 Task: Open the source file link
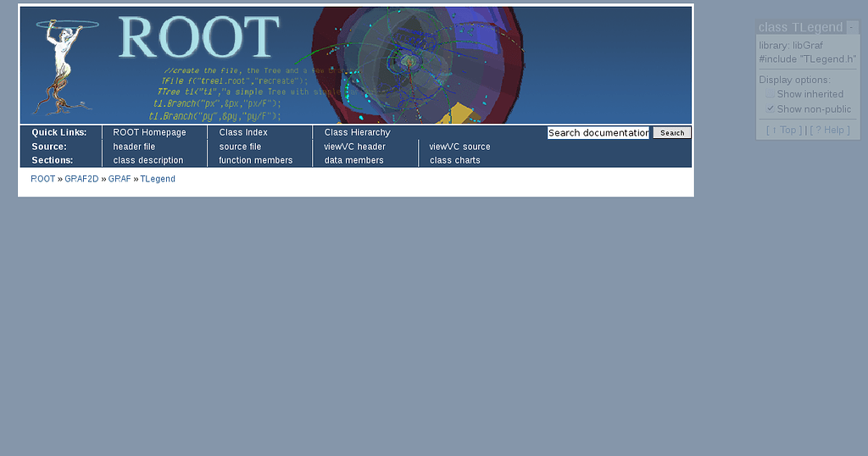[x=240, y=147]
